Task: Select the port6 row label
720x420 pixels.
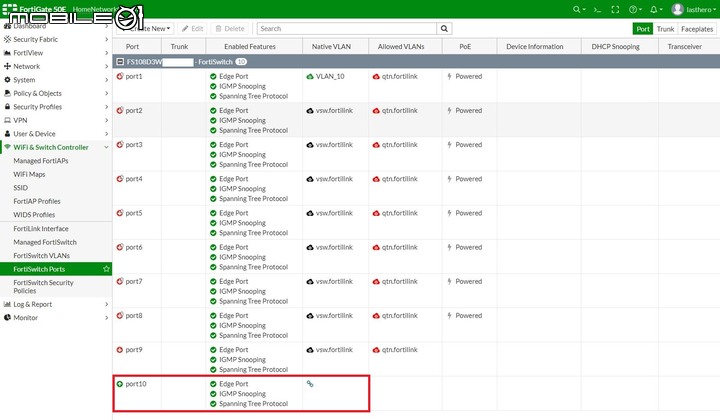Action: coord(134,247)
